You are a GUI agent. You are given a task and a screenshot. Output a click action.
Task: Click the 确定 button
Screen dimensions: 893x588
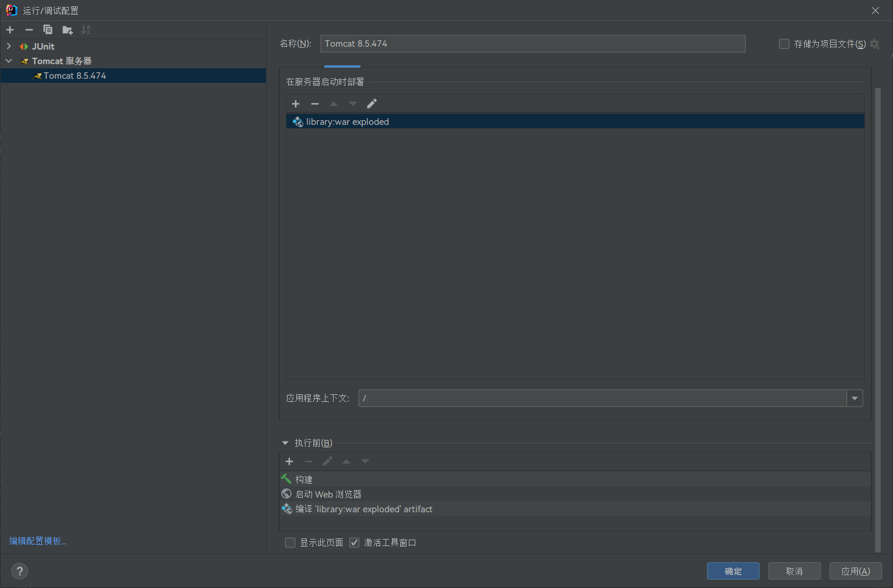733,571
